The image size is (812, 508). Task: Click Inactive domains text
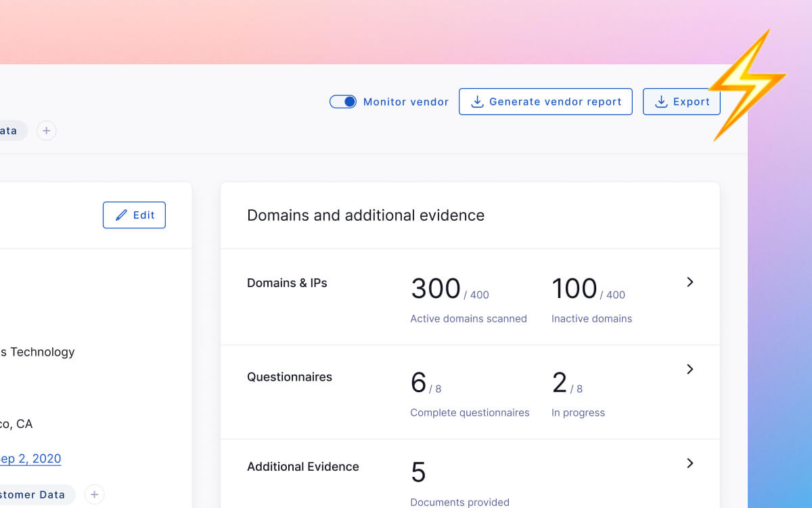tap(591, 318)
